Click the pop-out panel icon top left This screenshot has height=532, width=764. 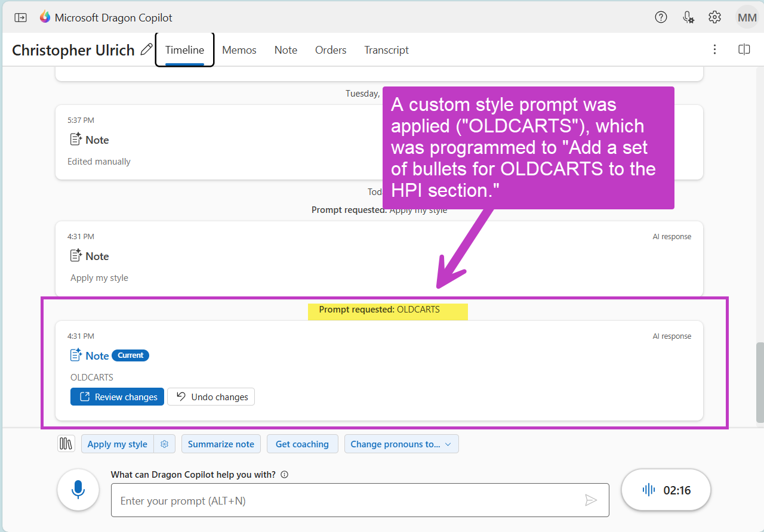(x=20, y=17)
